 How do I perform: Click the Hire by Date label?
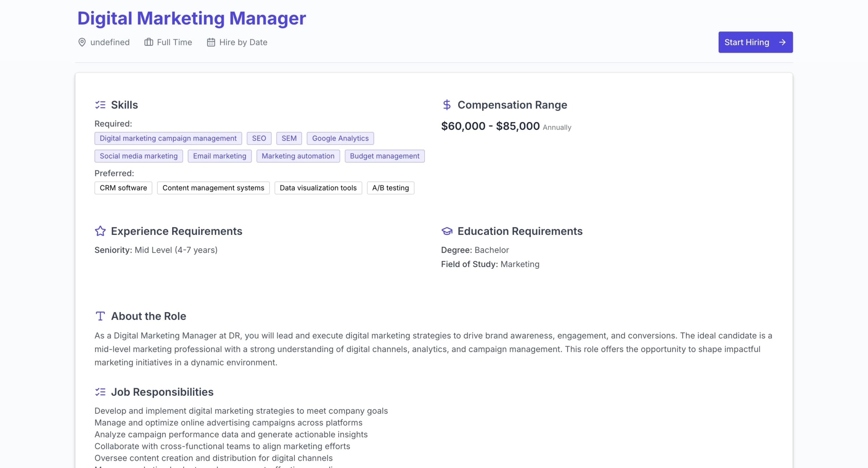243,42
